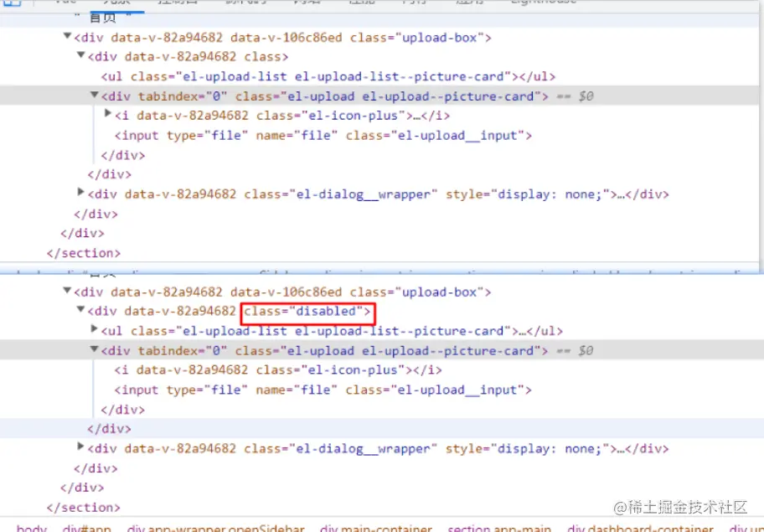Click "upload-box" class value in lower tree
The width and height of the screenshot is (764, 532).
439,292
